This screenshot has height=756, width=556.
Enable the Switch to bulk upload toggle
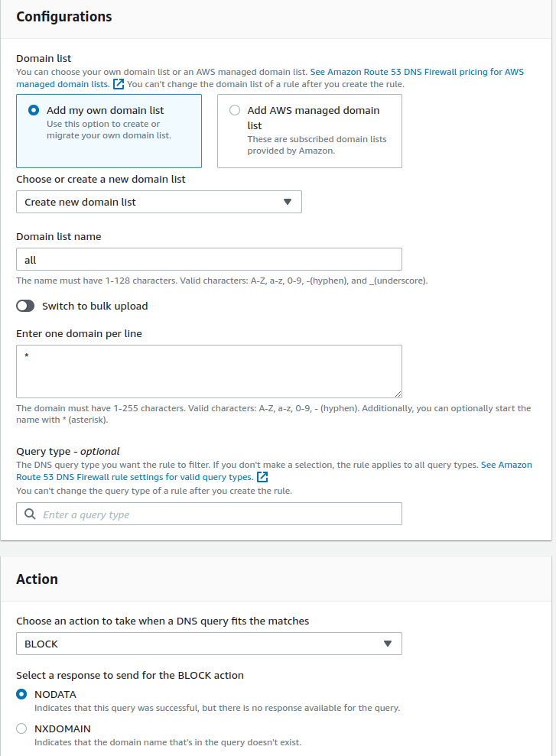[x=25, y=306]
